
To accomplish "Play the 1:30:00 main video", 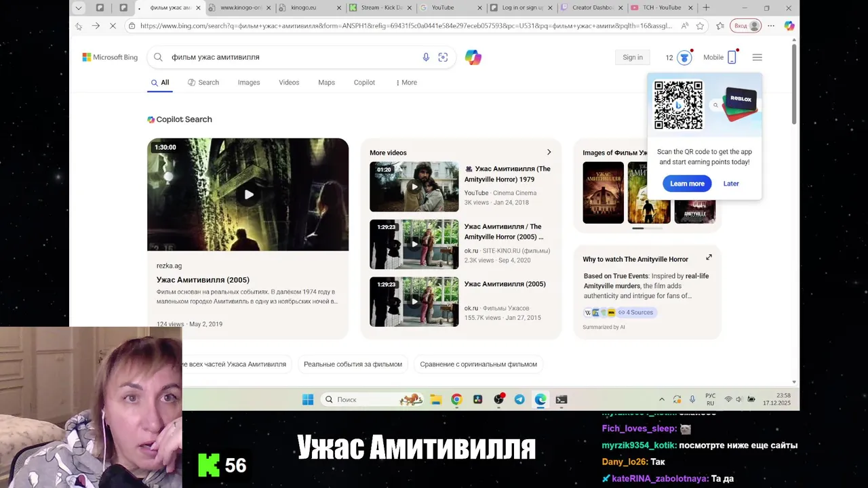I will pos(248,195).
